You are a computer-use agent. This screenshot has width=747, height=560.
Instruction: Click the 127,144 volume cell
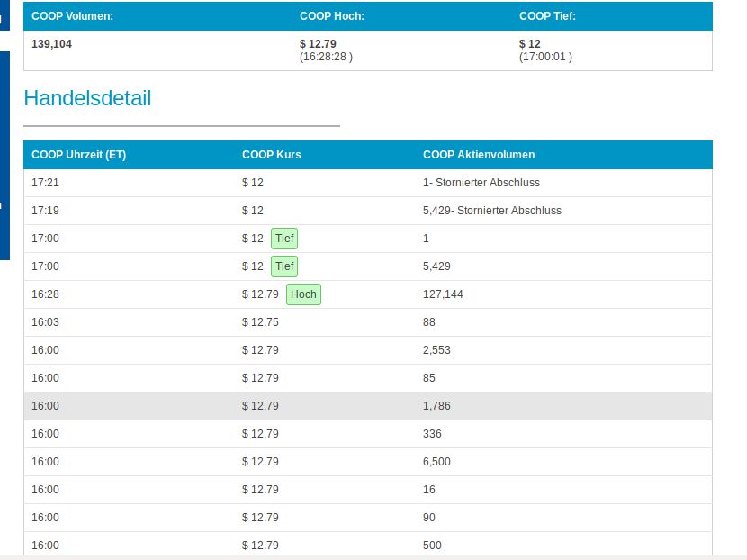click(443, 294)
